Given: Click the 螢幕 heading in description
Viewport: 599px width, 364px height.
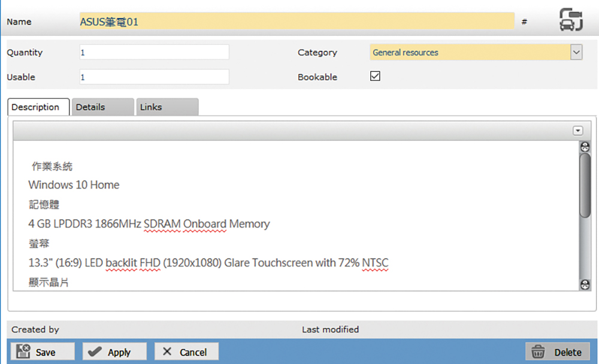Looking at the screenshot, I should point(39,244).
